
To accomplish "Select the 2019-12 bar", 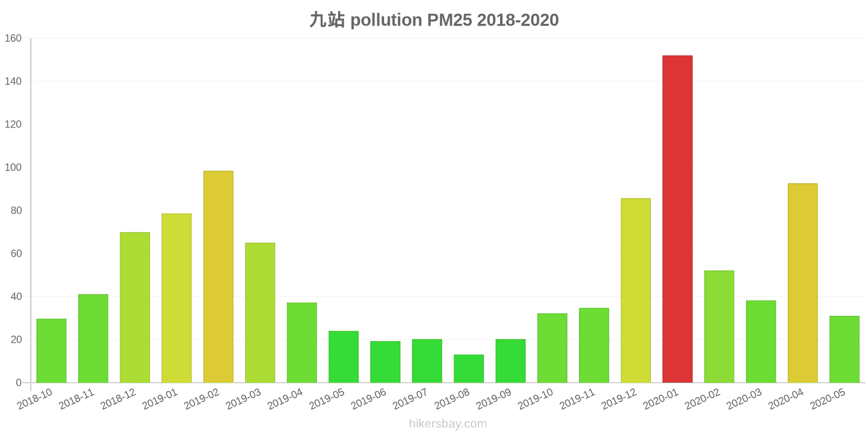I will [x=635, y=290].
